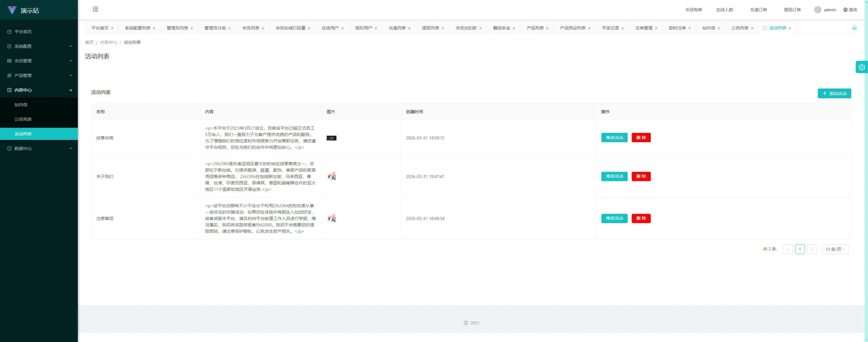868x342 pixels.
Task: Expand the 系统配置 sidebar menu
Action: (x=39, y=46)
